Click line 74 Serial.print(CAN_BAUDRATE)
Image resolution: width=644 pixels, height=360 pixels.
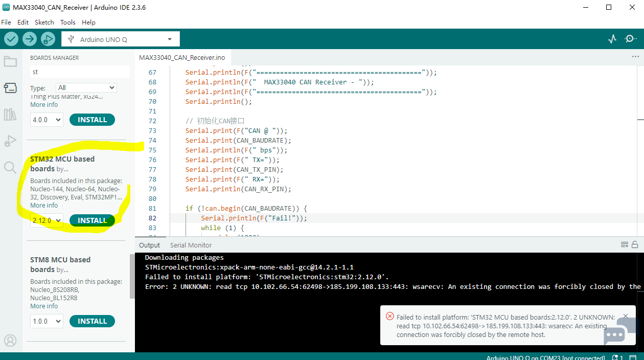click(x=238, y=140)
